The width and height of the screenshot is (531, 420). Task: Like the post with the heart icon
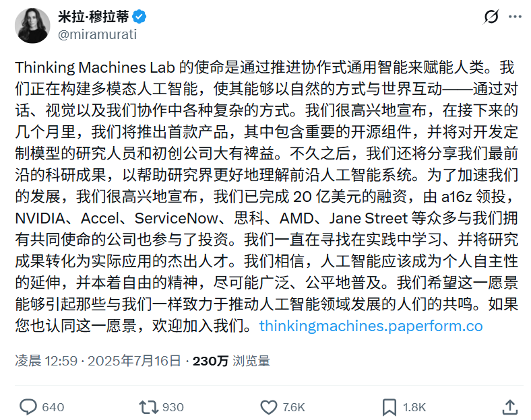click(x=268, y=407)
